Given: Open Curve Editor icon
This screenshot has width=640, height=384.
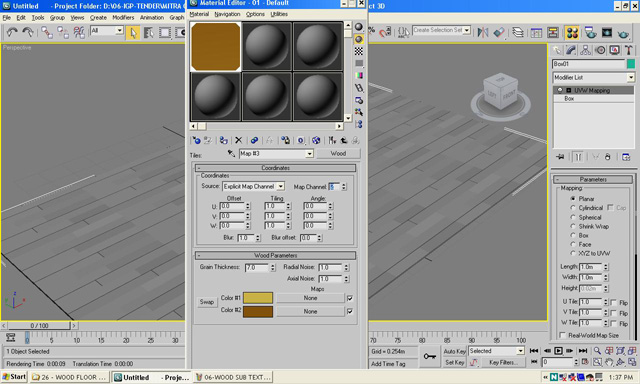Looking at the screenshot, I should (536, 32).
